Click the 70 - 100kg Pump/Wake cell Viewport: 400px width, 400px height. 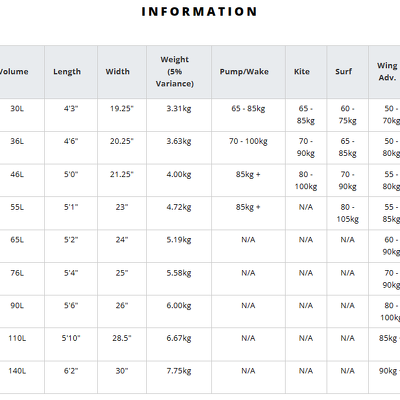[x=248, y=141]
